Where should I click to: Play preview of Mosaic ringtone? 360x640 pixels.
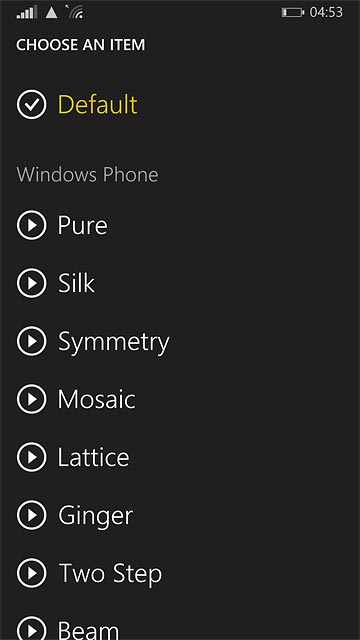pyautogui.click(x=31, y=399)
